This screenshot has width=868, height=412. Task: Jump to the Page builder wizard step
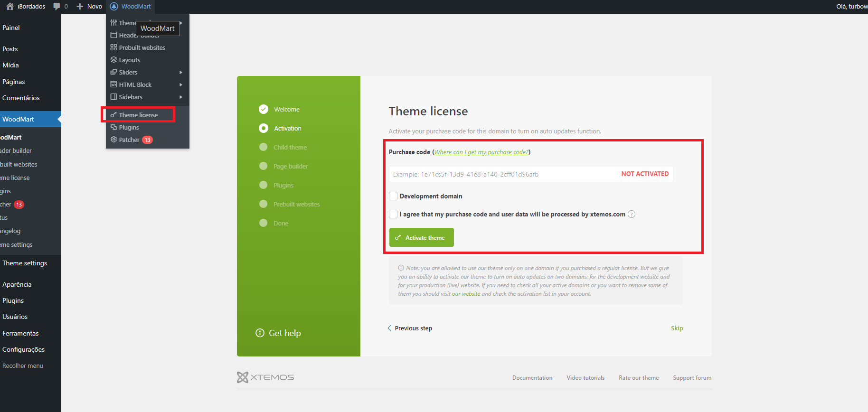pyautogui.click(x=291, y=166)
